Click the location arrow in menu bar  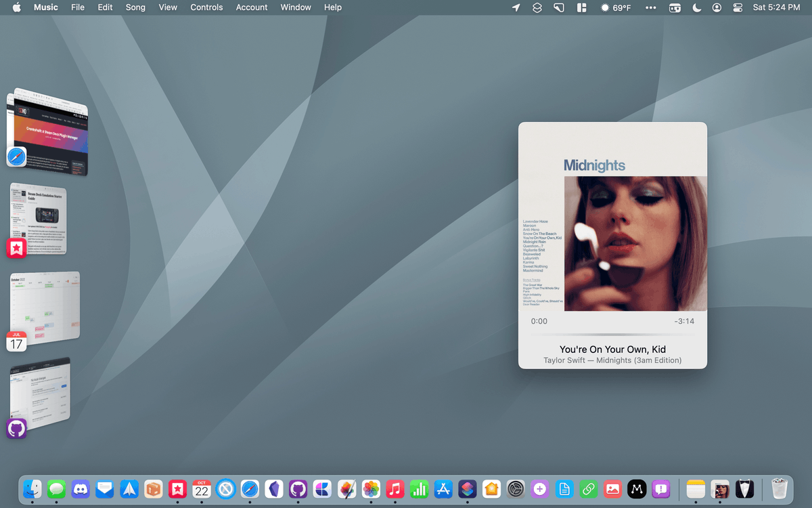516,7
